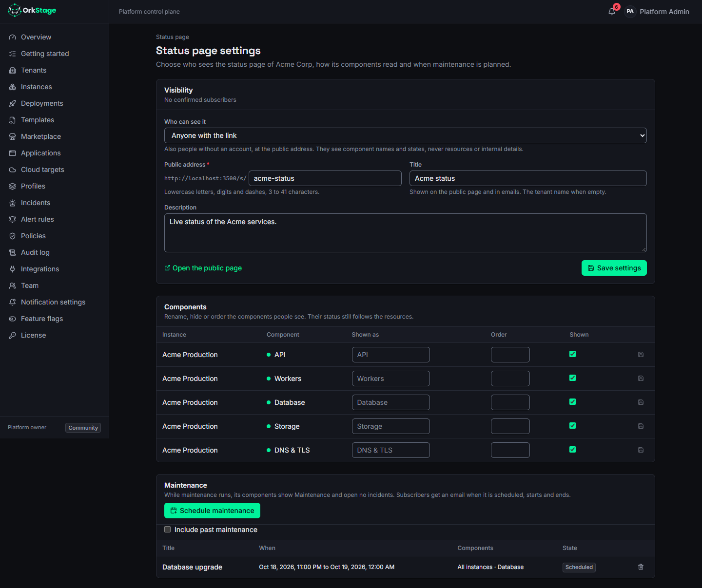The width and height of the screenshot is (702, 588).
Task: Go to Feature flags in the sidebar
Action: point(54,319)
